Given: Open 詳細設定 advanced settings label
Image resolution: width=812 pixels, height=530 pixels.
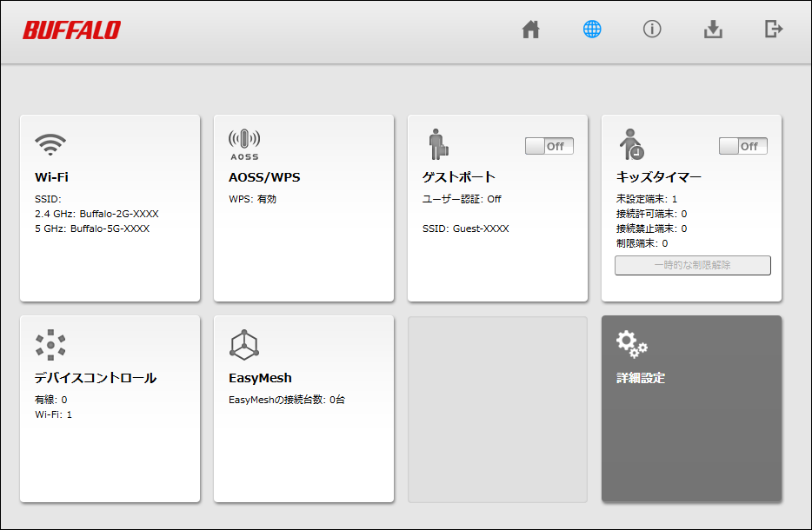Looking at the screenshot, I should pyautogui.click(x=641, y=378).
